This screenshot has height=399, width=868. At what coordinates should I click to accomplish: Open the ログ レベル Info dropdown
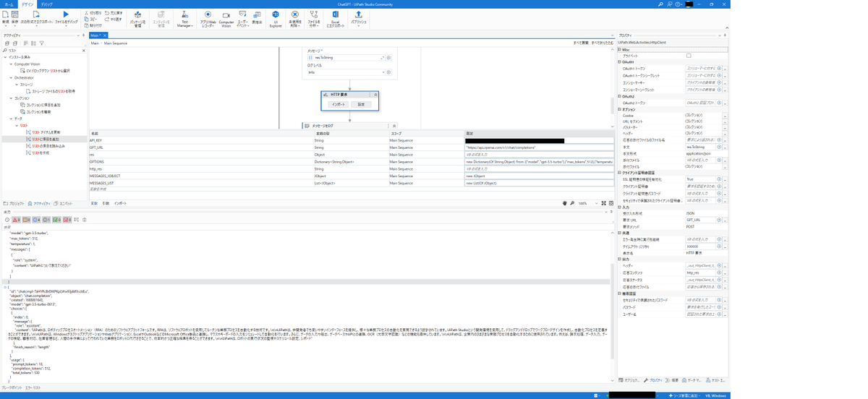point(383,72)
